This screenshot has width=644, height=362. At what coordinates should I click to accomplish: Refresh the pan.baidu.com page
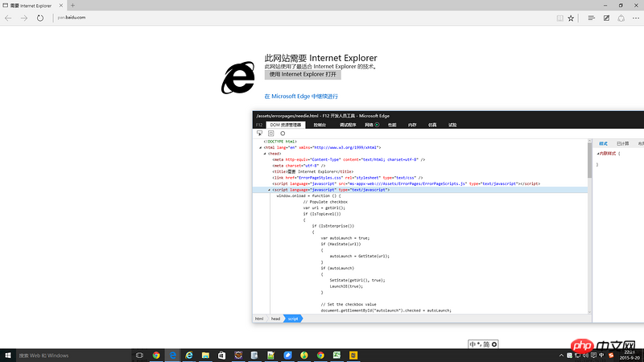[39, 18]
